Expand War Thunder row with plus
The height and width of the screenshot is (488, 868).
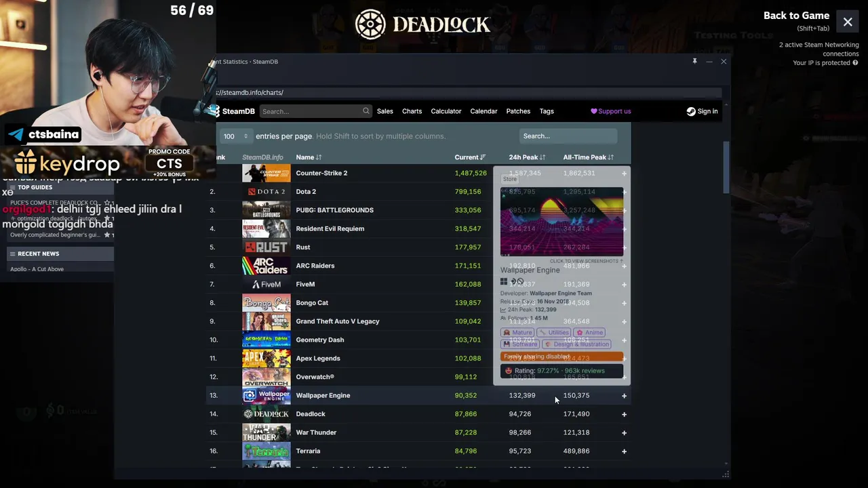(624, 432)
